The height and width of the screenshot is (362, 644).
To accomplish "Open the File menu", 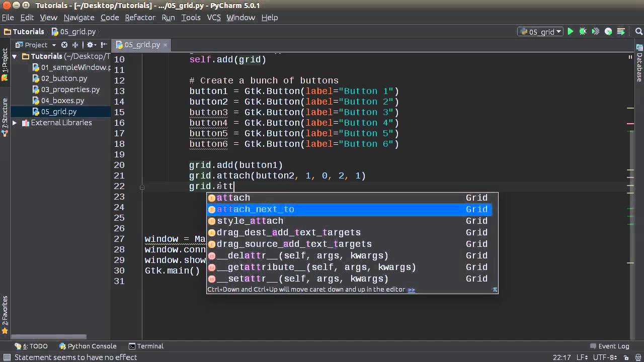I will coord(8,17).
